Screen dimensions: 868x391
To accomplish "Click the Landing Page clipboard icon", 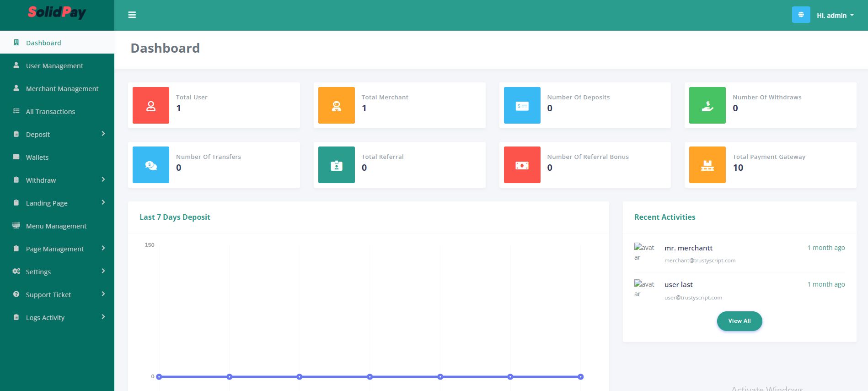I will click(16, 203).
